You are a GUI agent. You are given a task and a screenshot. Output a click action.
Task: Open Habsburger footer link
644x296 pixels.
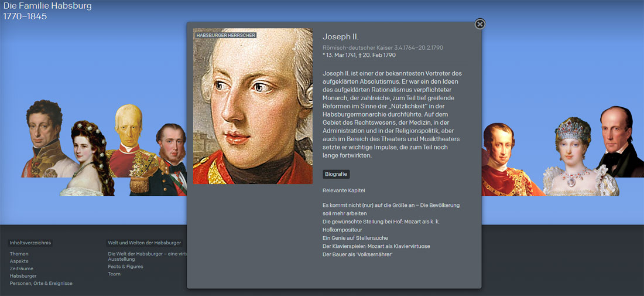tap(23, 276)
